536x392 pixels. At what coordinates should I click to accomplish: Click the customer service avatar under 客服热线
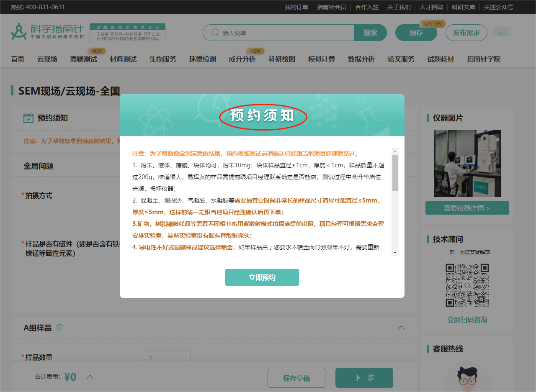(467, 381)
